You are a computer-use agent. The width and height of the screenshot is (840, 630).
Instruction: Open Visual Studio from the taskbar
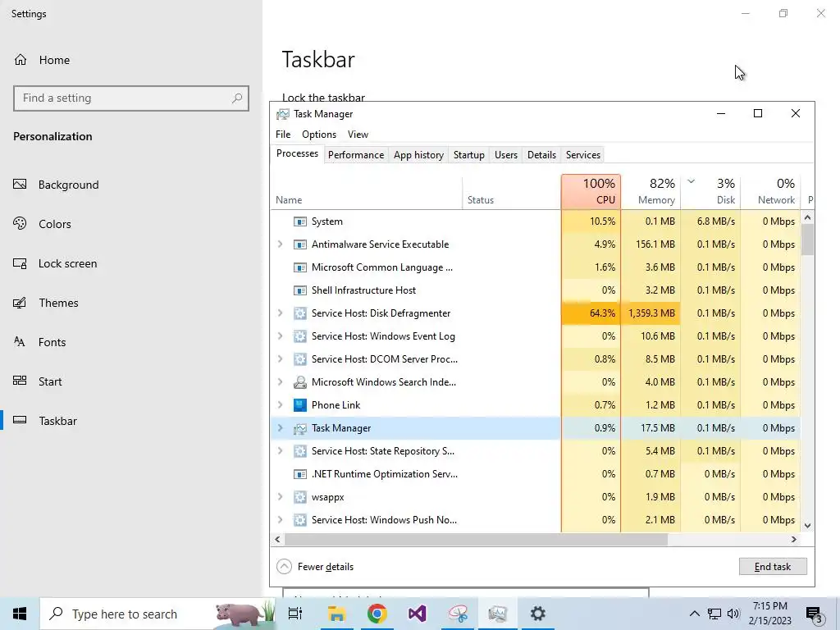[x=418, y=614]
